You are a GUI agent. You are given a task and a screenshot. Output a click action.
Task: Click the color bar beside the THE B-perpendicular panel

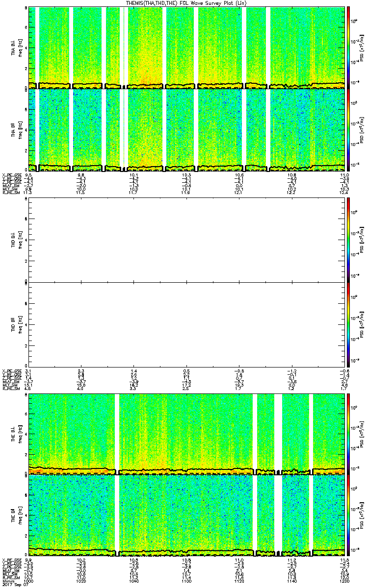point(348,434)
